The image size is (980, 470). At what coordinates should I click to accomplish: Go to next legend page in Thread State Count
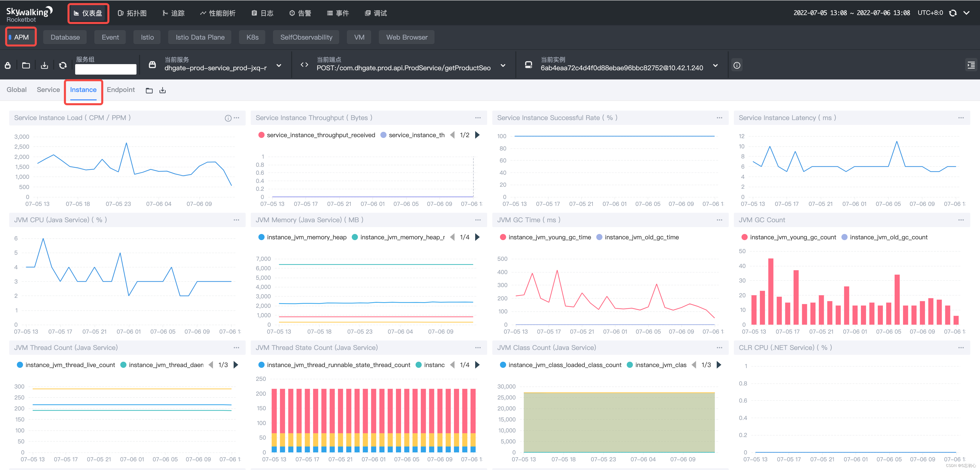[477, 365]
